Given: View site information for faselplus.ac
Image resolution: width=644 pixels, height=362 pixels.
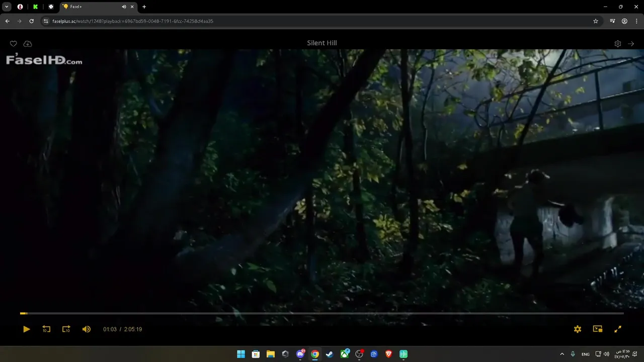Looking at the screenshot, I should 46,21.
